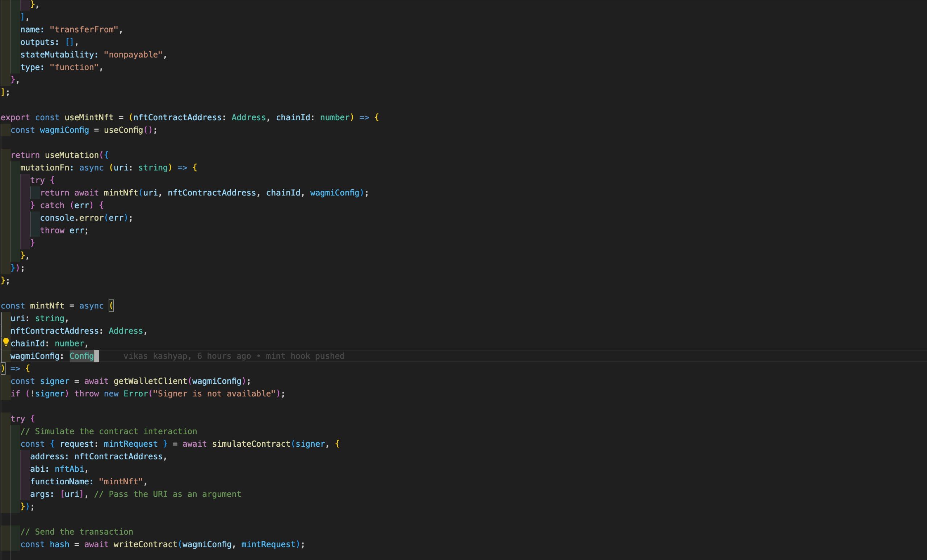Click the 'throw err' statement
This screenshot has height=560, width=927.
pyautogui.click(x=64, y=231)
